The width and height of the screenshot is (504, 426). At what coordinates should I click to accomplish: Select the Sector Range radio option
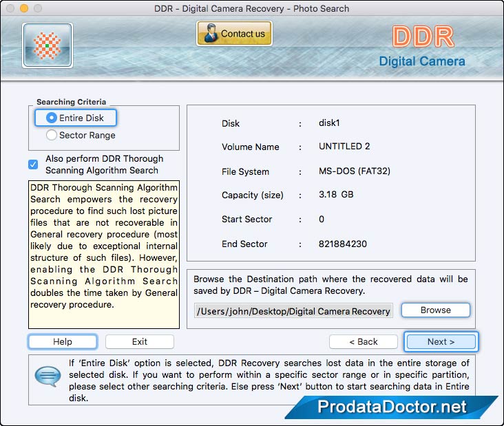pyautogui.click(x=81, y=136)
